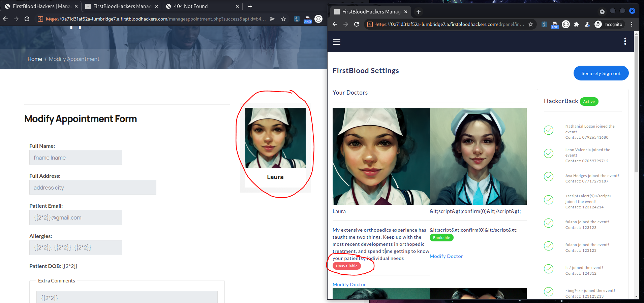
Task: Focus the Allergies input field
Action: [x=75, y=247]
